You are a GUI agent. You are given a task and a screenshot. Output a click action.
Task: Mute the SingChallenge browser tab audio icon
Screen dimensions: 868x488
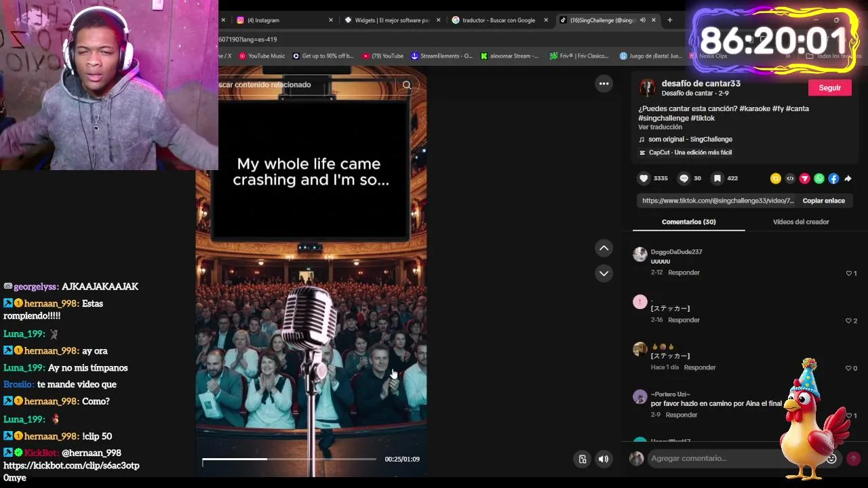[x=642, y=20]
